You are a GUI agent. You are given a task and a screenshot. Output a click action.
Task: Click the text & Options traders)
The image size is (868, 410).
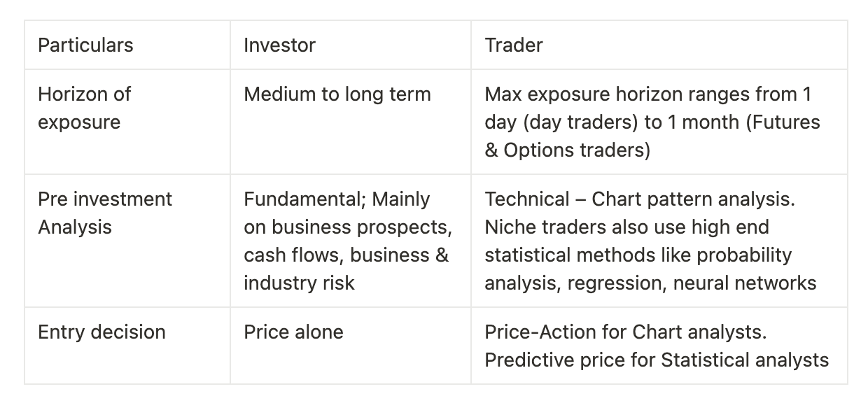[x=567, y=150]
